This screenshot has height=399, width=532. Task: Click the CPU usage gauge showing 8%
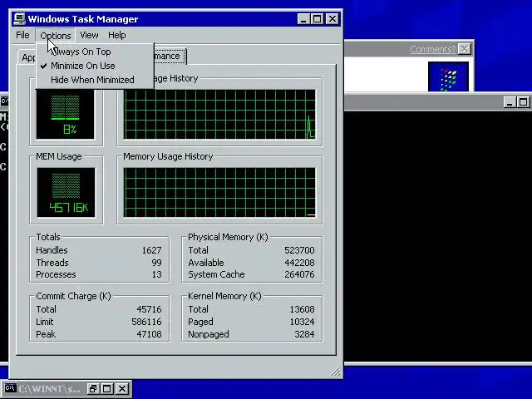(65, 115)
